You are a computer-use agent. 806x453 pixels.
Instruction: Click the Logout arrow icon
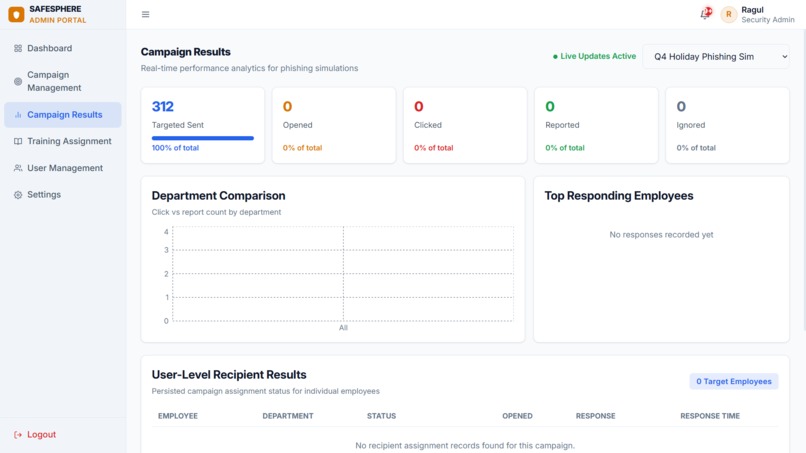(x=18, y=434)
